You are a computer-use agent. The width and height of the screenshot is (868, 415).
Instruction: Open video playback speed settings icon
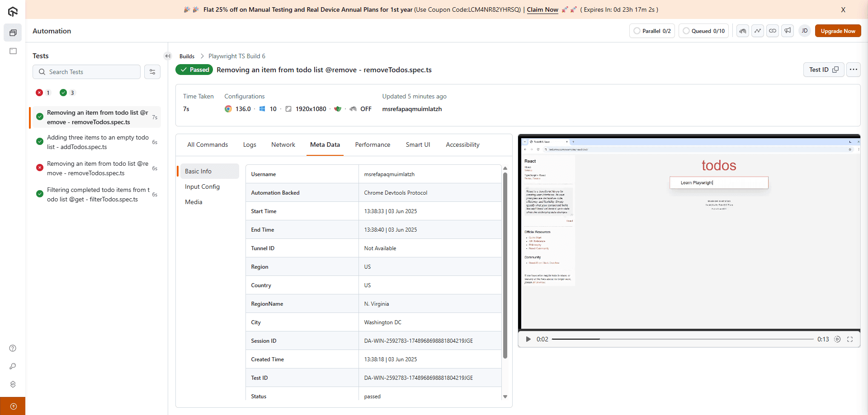837,339
